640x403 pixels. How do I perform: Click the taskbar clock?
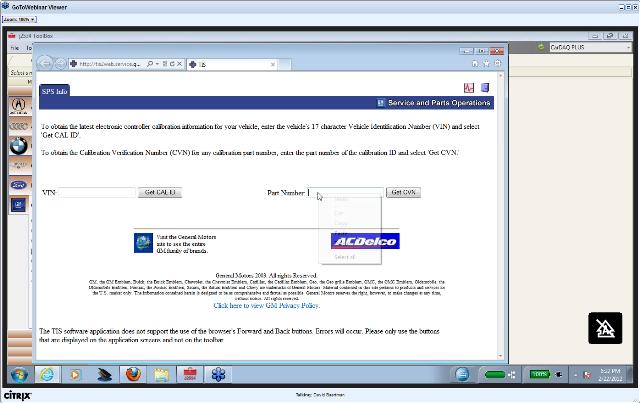(x=610, y=375)
